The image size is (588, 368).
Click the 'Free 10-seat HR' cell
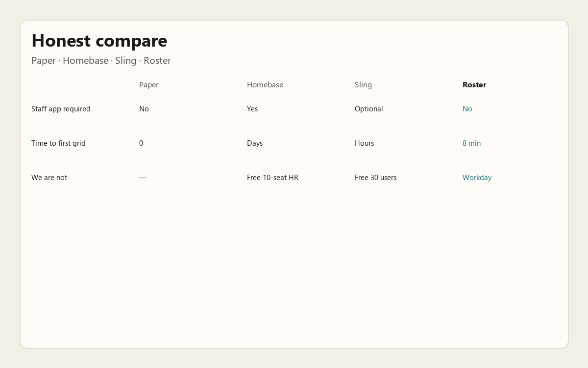[x=272, y=178]
